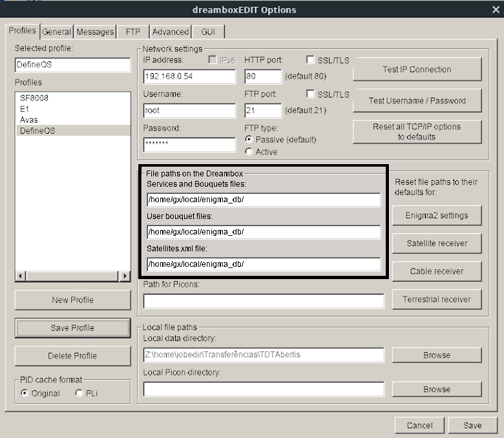The image size is (504, 438).
Task: Click the Path for Picons field
Action: coord(264,301)
